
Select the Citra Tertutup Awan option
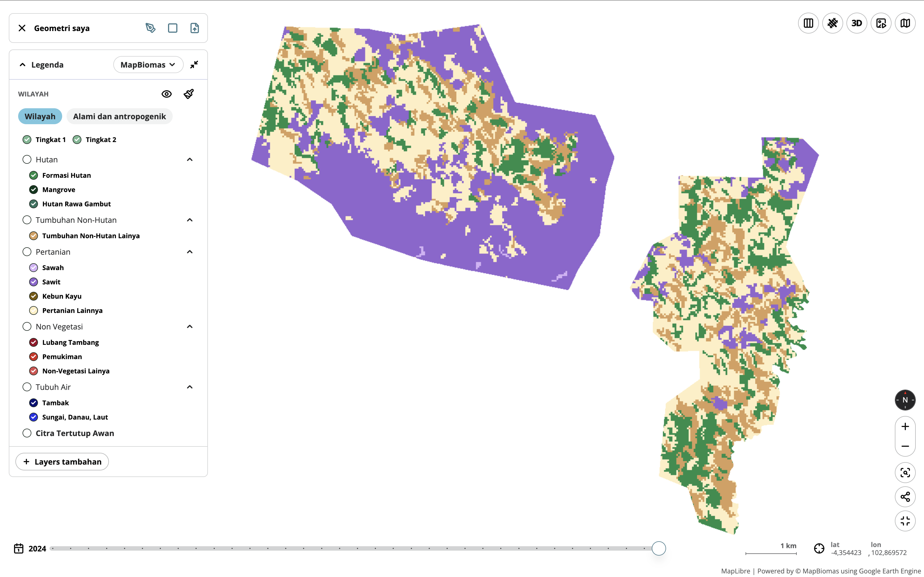tap(27, 433)
